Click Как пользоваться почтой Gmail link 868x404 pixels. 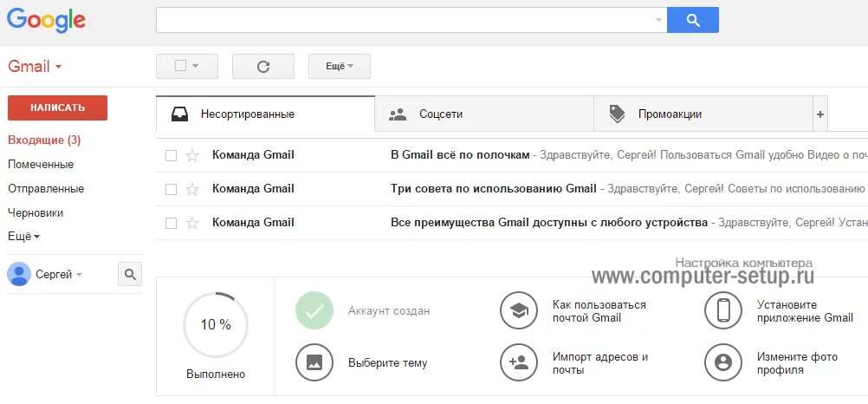pos(599,311)
